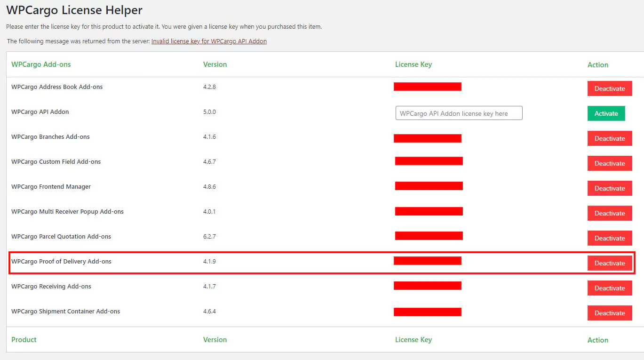This screenshot has width=644, height=360.
Task: Deactivate WPCargo Frontend Manager license
Action: pyautogui.click(x=609, y=188)
